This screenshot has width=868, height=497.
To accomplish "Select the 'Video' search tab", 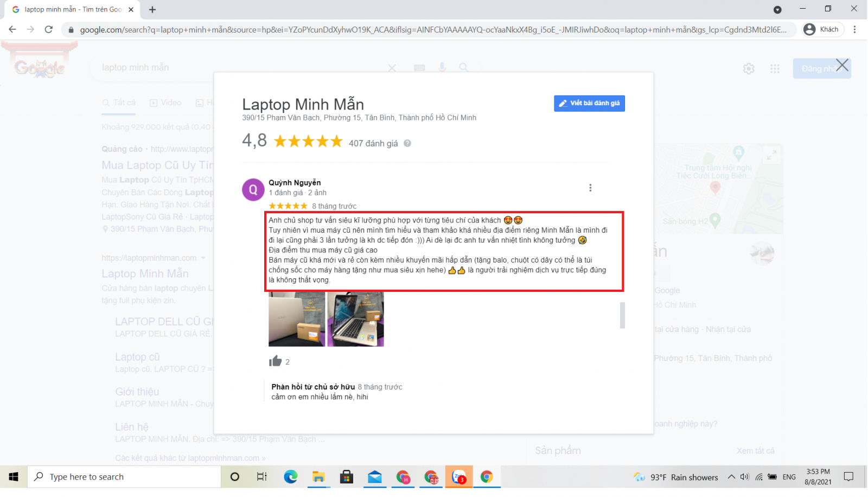I will pyautogui.click(x=165, y=103).
